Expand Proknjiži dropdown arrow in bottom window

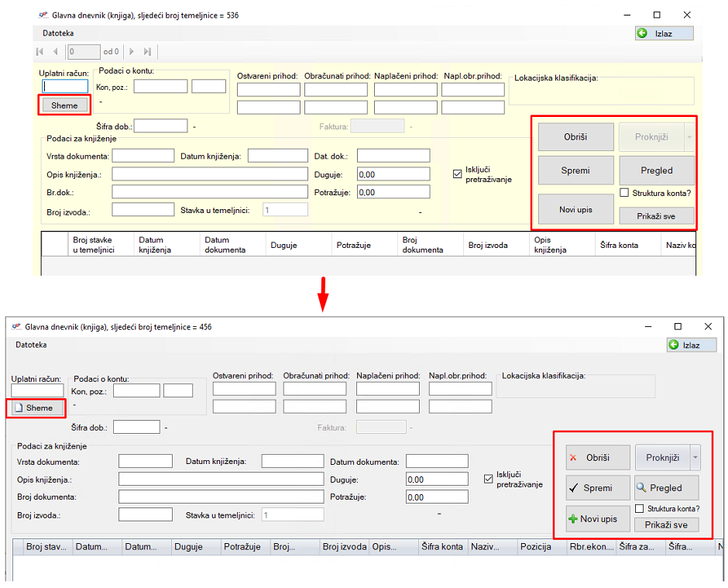695,458
